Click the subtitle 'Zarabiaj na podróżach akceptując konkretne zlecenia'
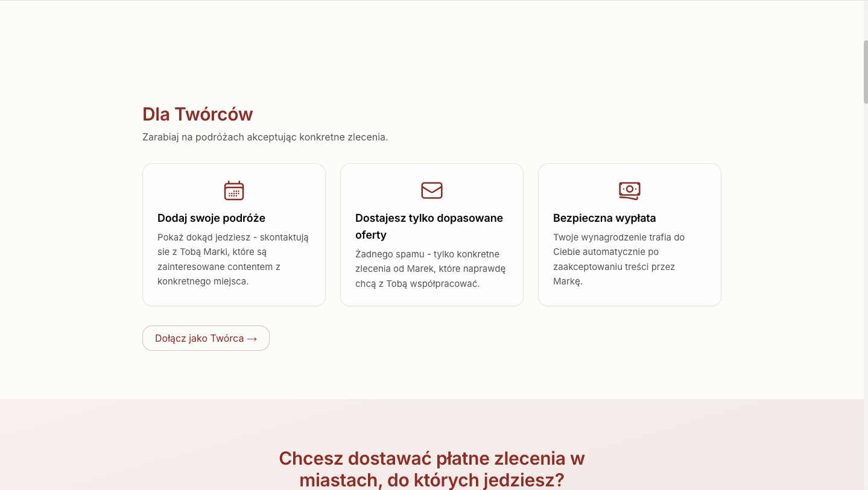Image resolution: width=868 pixels, height=490 pixels. point(265,137)
